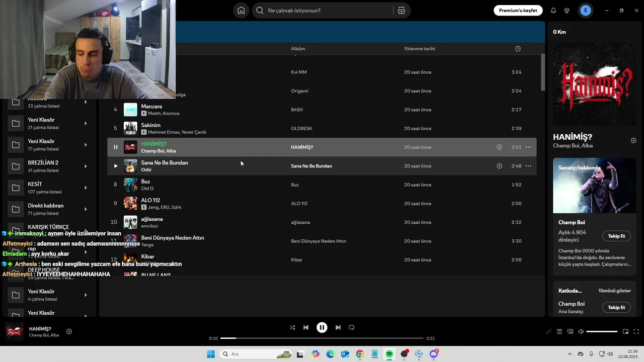This screenshot has width=644, height=362.
Task: Open the mini player icon
Action: (625, 332)
